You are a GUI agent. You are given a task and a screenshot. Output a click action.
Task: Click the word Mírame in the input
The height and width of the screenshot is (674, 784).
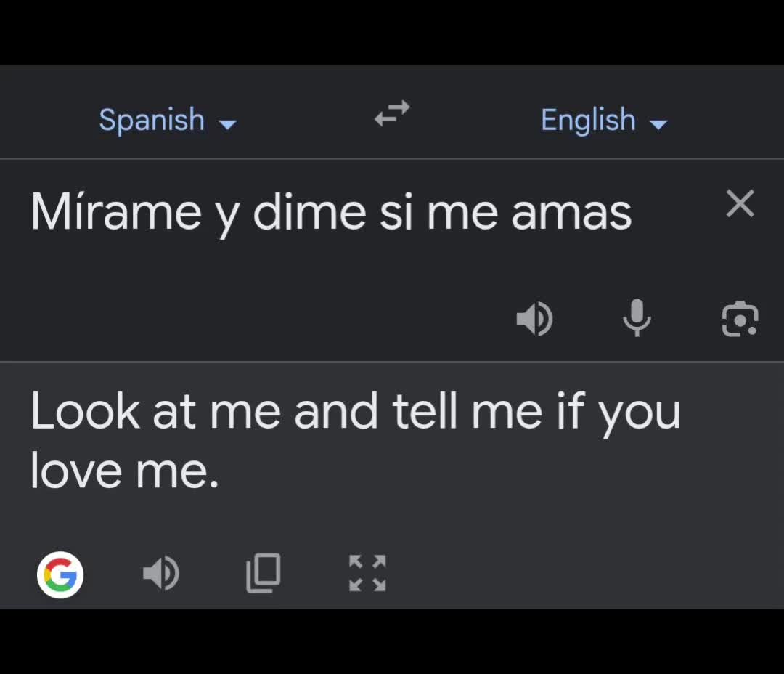tap(116, 212)
